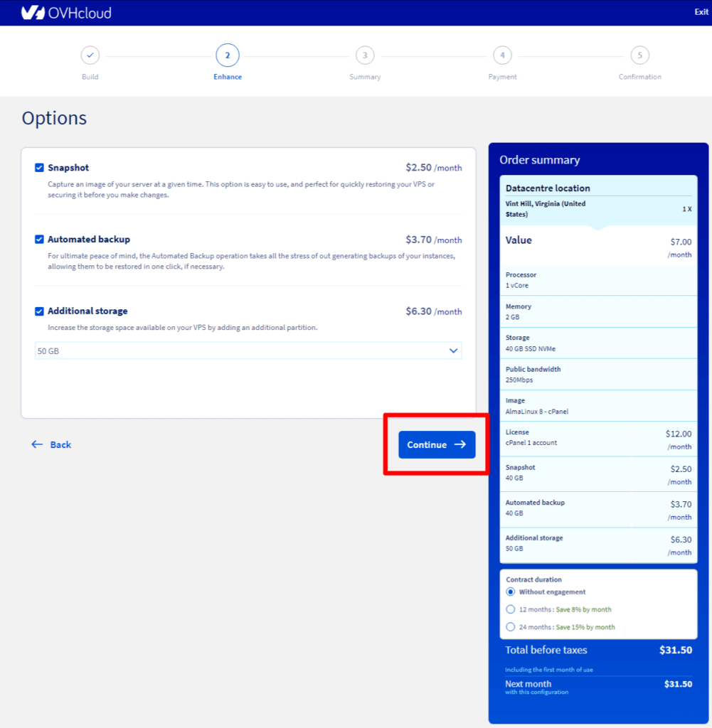Image resolution: width=712 pixels, height=728 pixels.
Task: Select the 24 months contract duration
Action: tap(510, 627)
